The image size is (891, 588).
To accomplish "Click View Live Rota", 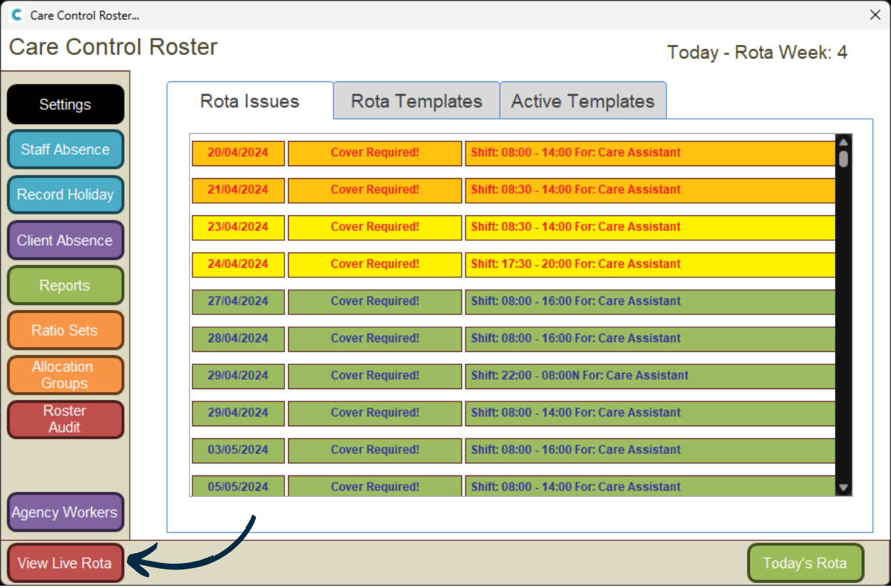I will (x=65, y=563).
